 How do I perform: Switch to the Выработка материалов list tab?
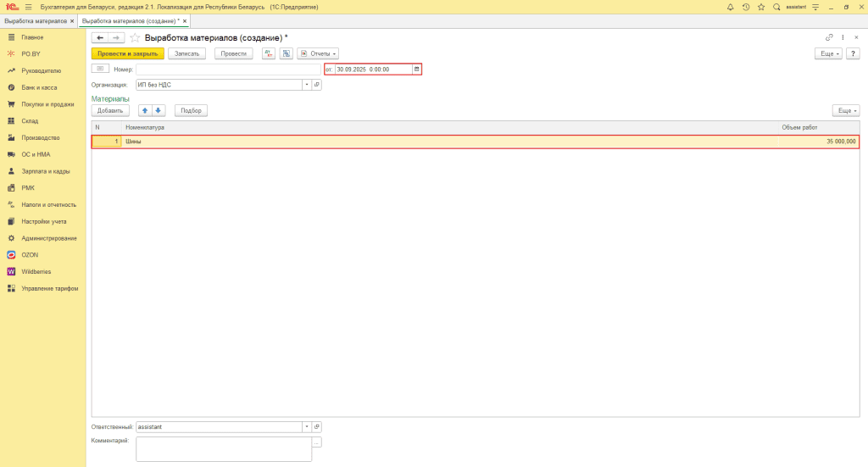coord(36,21)
